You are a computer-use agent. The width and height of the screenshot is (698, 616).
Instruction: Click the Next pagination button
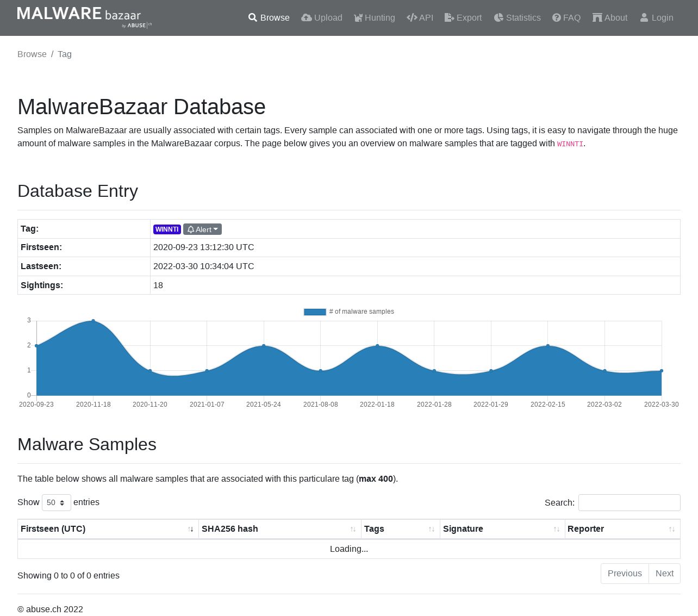click(664, 574)
